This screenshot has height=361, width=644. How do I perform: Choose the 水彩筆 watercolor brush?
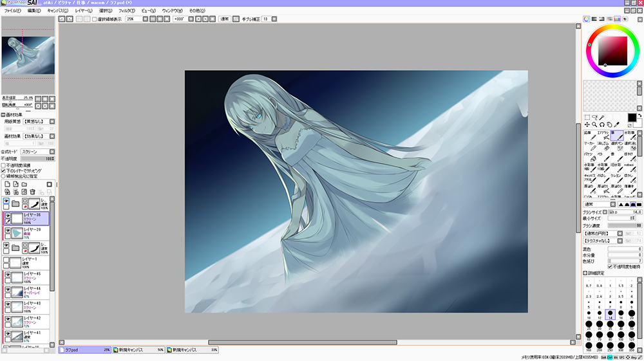pos(630,135)
